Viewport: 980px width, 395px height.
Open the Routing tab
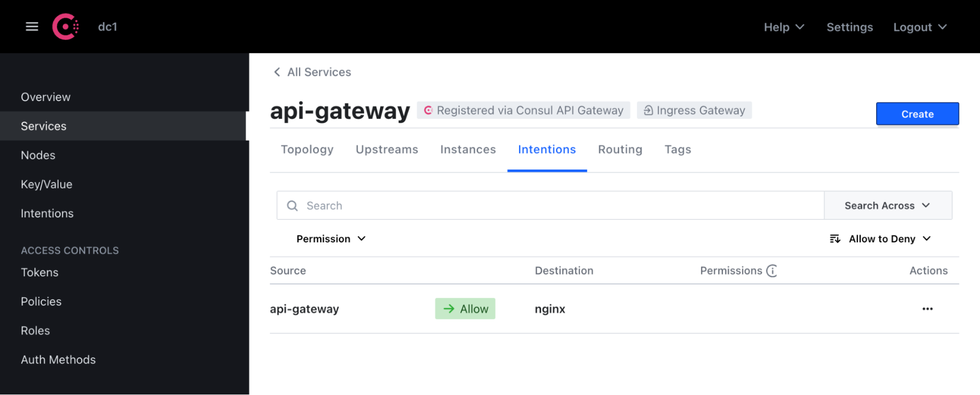pos(620,149)
